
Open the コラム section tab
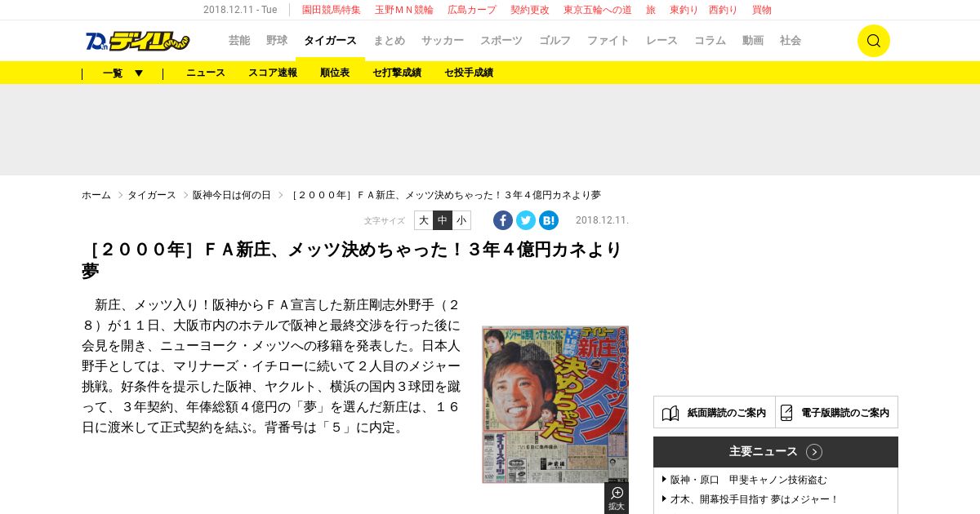click(710, 41)
